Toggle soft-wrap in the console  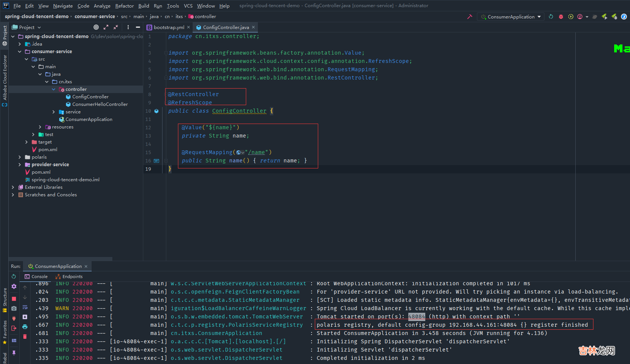[25, 307]
